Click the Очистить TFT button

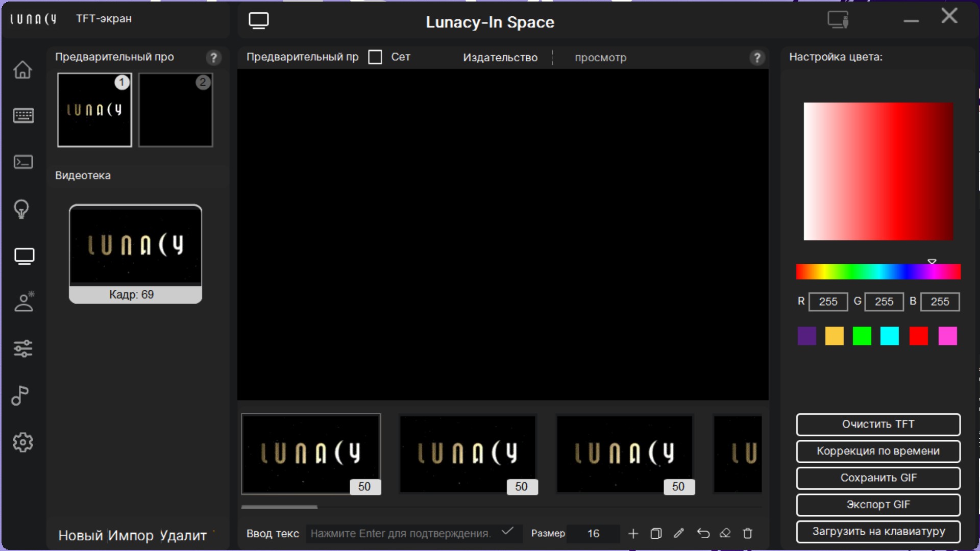coord(878,424)
